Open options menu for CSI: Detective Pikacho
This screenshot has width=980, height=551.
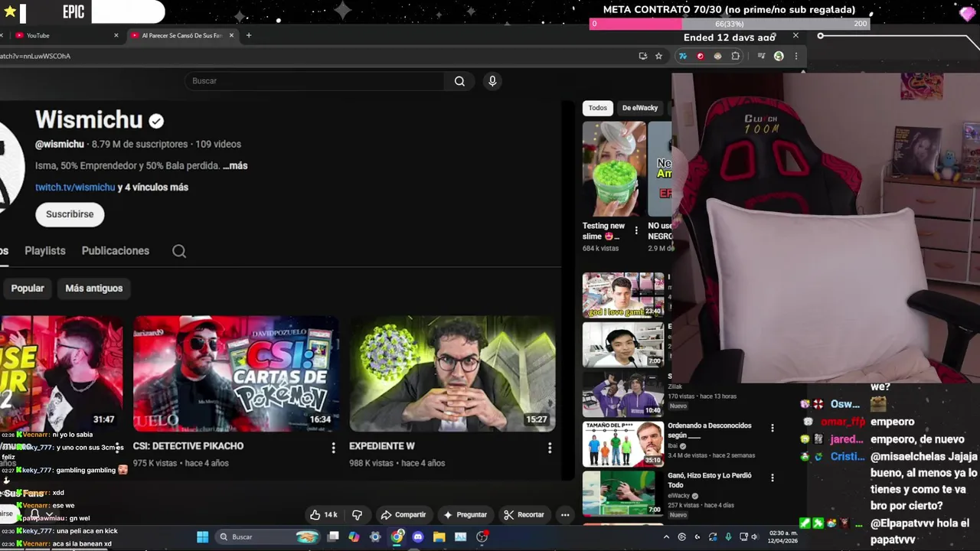pyautogui.click(x=333, y=448)
